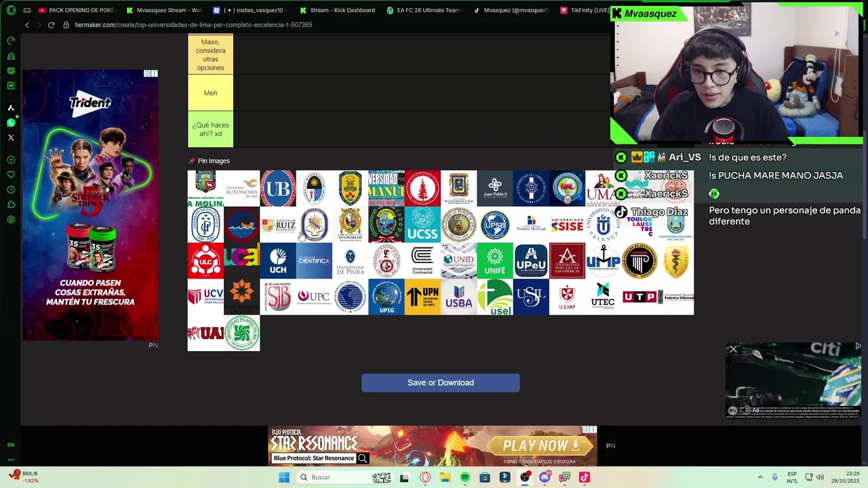Click the Universidad Peruana de las Américas logo
Viewport: 868px width, 488px height.
[x=567, y=261]
